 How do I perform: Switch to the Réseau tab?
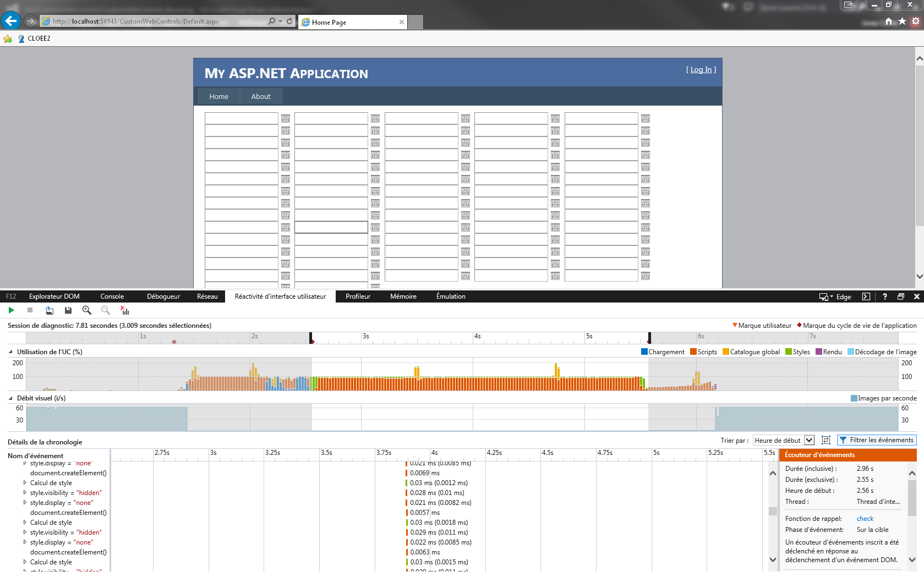click(x=207, y=296)
